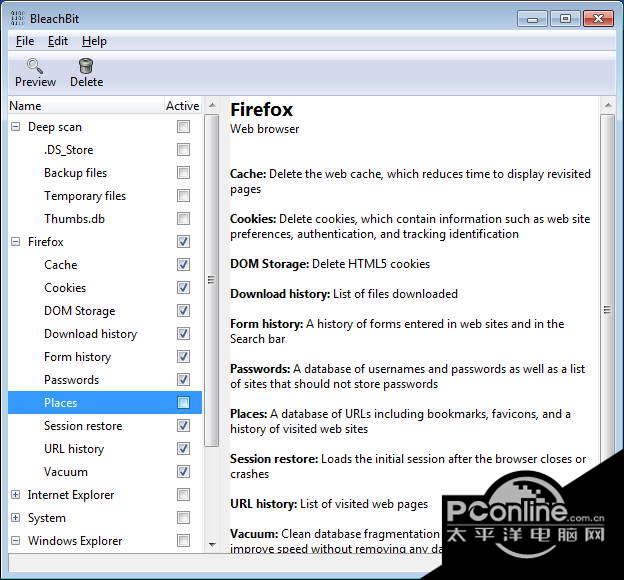Click the Name column header
This screenshot has height=580, width=624.
pyautogui.click(x=86, y=105)
